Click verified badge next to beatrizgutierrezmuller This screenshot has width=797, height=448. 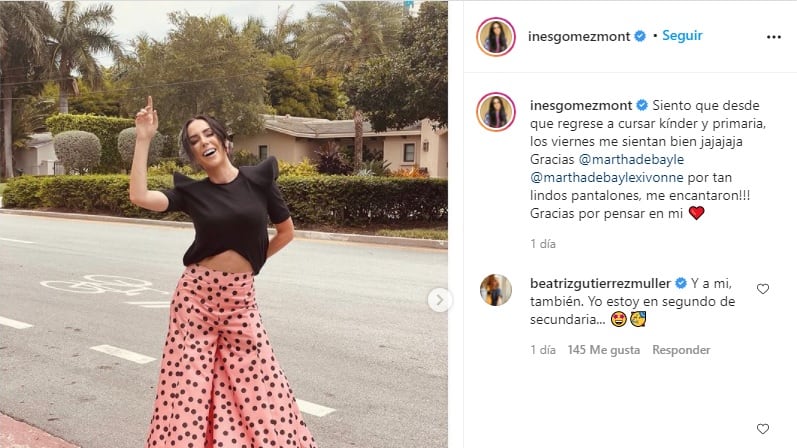coord(681,283)
